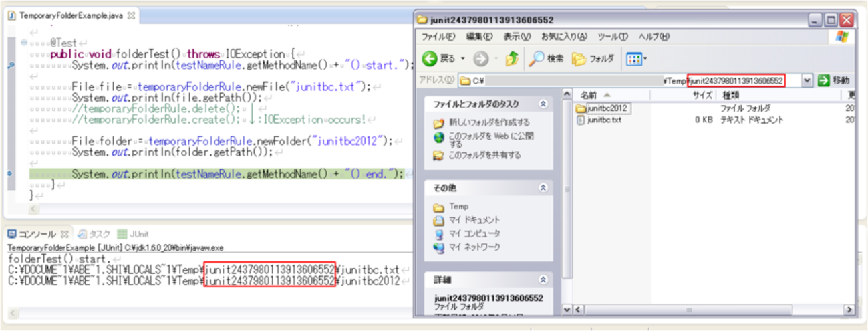Collapse the folderTest method fold marker
Viewport: 868px width, 331px height.
point(24,41)
